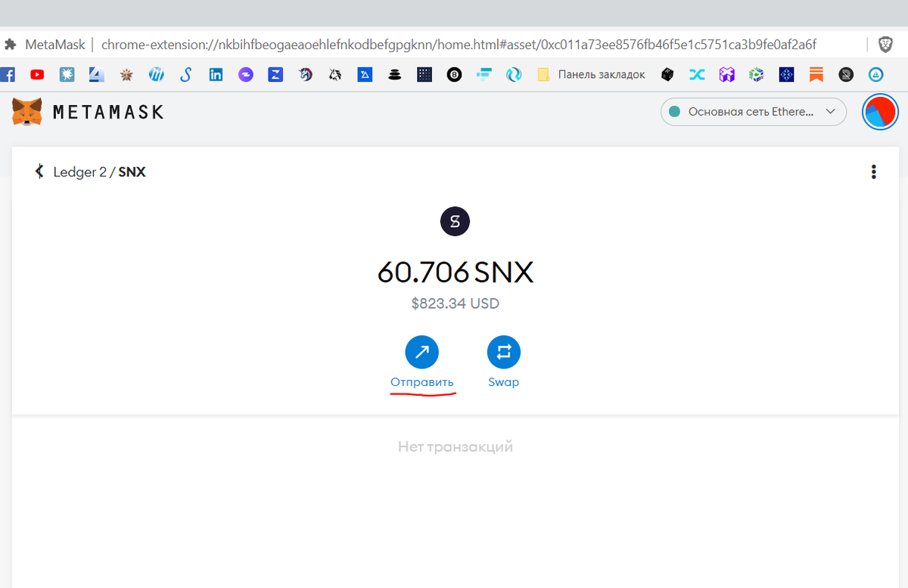Click the Отправить label

(422, 382)
